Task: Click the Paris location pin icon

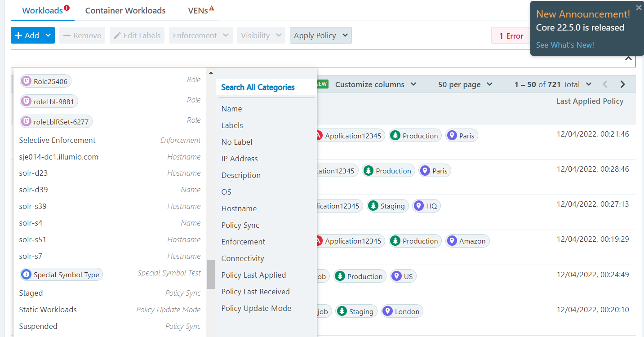Action: click(x=452, y=136)
